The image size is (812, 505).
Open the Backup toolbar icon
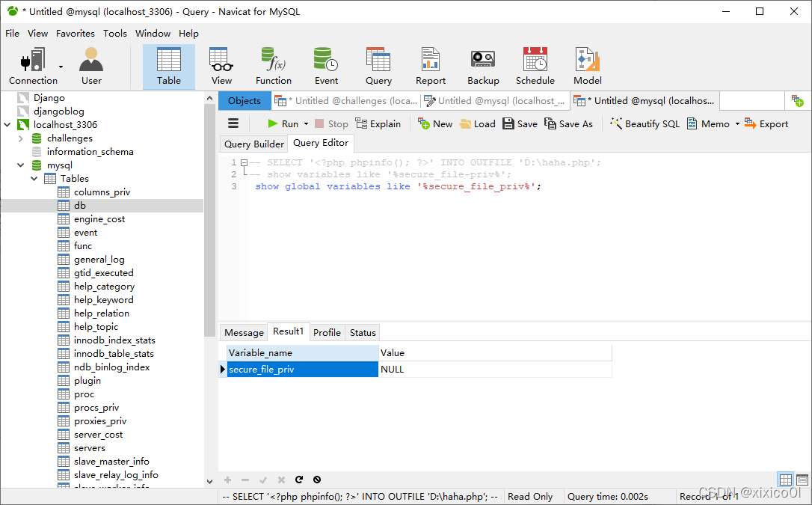(483, 67)
